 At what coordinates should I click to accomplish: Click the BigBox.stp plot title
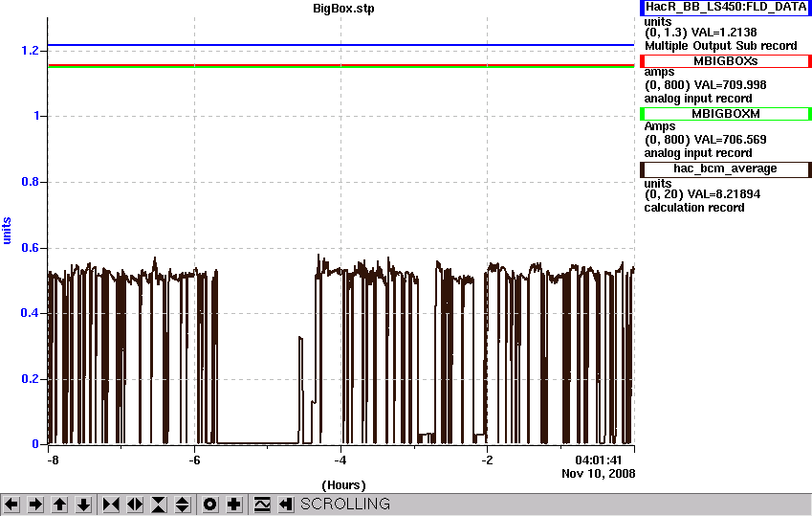(x=343, y=9)
